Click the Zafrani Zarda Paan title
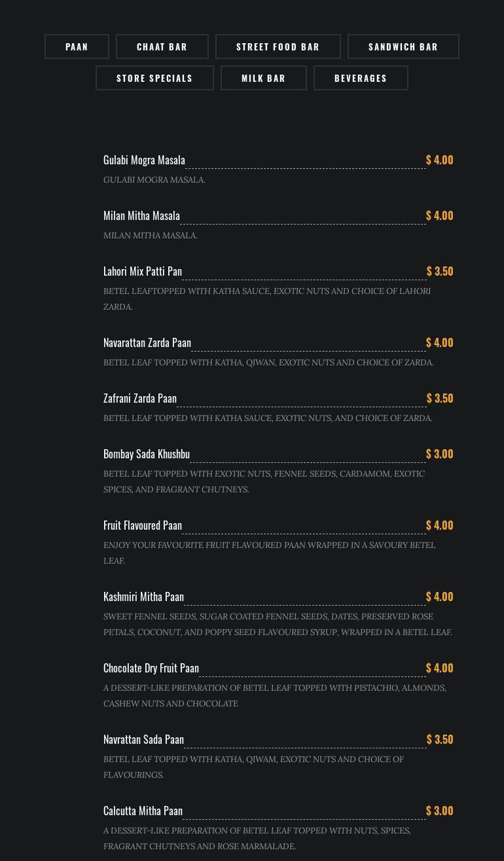Image resolution: width=504 pixels, height=861 pixels. click(x=140, y=398)
